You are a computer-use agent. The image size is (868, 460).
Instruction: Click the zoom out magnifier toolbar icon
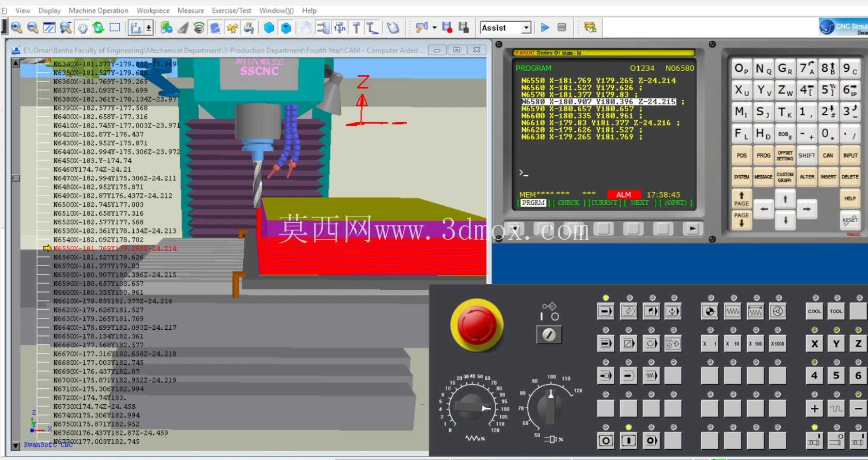click(x=33, y=28)
